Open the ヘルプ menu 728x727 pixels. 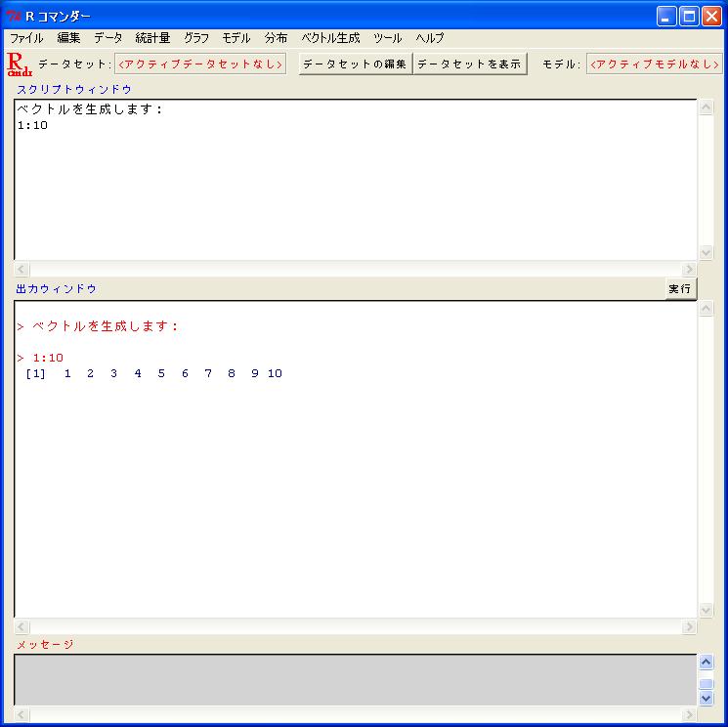click(x=429, y=38)
